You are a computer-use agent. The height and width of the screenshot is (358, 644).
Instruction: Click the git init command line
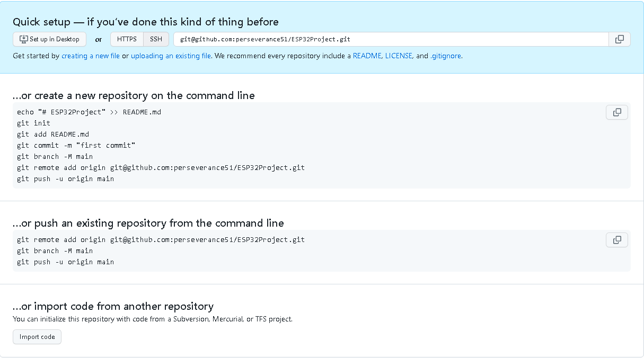pyautogui.click(x=34, y=123)
